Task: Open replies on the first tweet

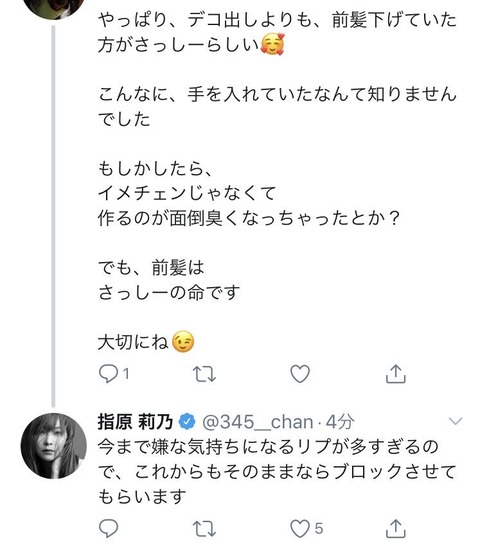Action: click(x=108, y=374)
